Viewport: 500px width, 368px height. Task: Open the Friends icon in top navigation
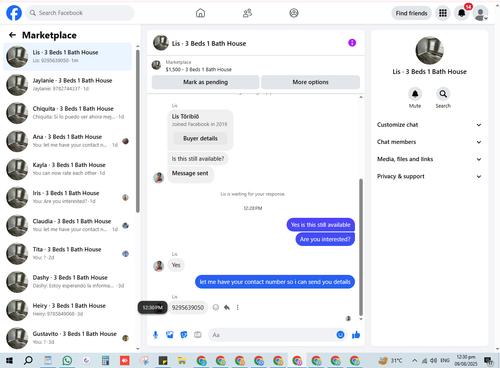click(x=247, y=13)
